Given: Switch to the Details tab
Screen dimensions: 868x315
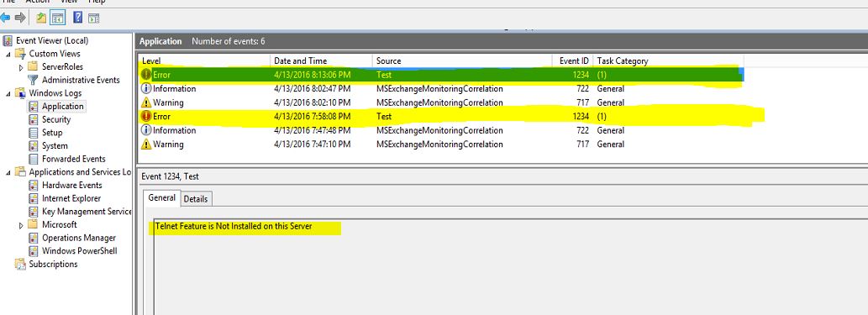Looking at the screenshot, I should [196, 199].
